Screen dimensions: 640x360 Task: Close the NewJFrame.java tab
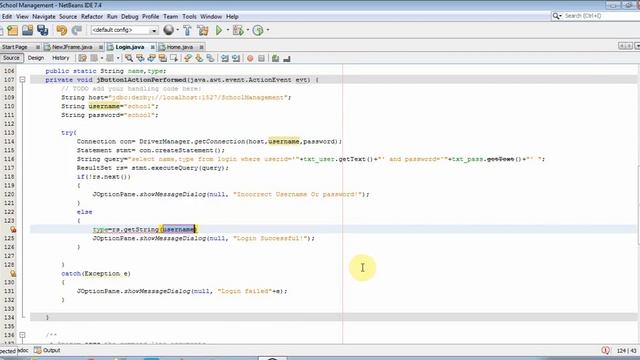click(101, 47)
